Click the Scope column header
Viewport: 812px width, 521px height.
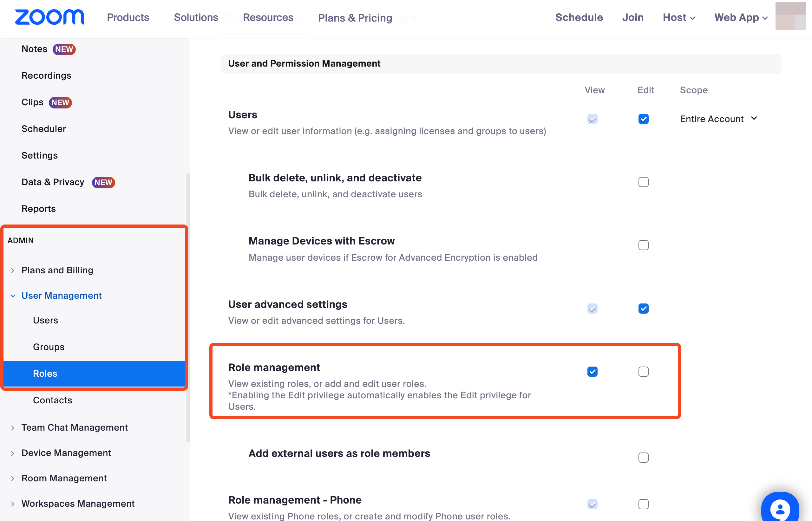click(694, 90)
